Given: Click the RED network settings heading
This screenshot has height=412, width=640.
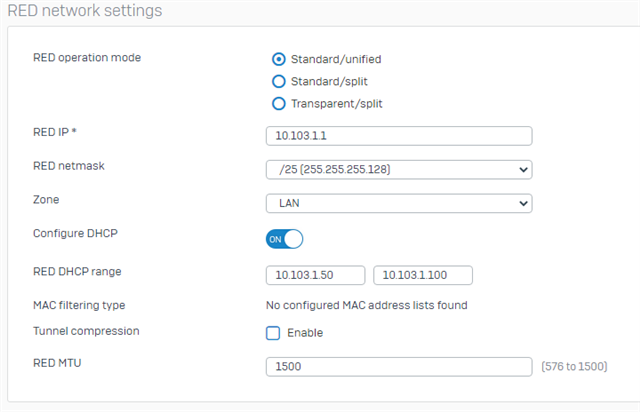Looking at the screenshot, I should 85,10.
